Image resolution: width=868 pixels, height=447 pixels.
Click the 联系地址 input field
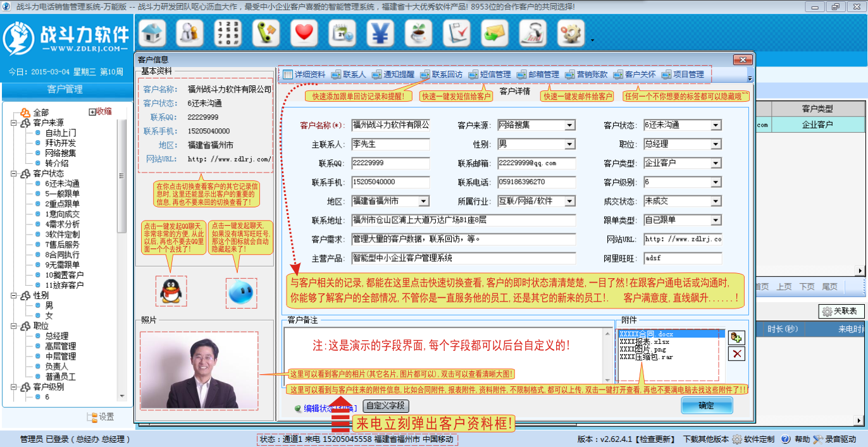(x=464, y=221)
